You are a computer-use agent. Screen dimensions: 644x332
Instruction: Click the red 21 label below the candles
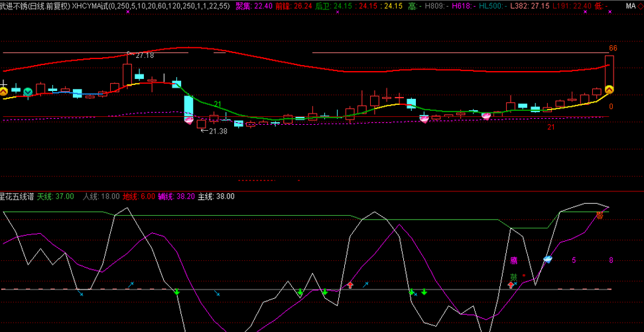click(x=550, y=127)
